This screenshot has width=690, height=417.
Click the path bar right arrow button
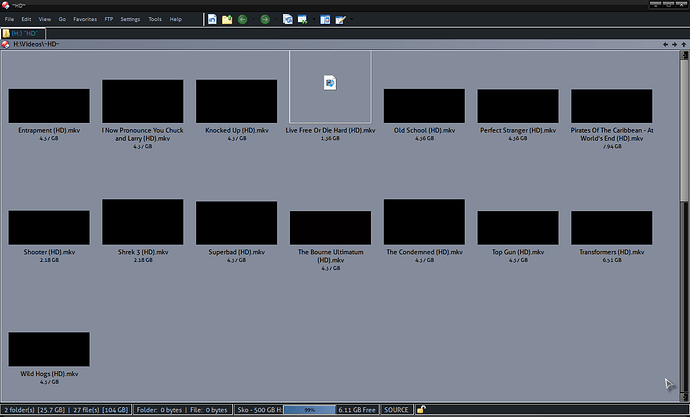(x=675, y=44)
